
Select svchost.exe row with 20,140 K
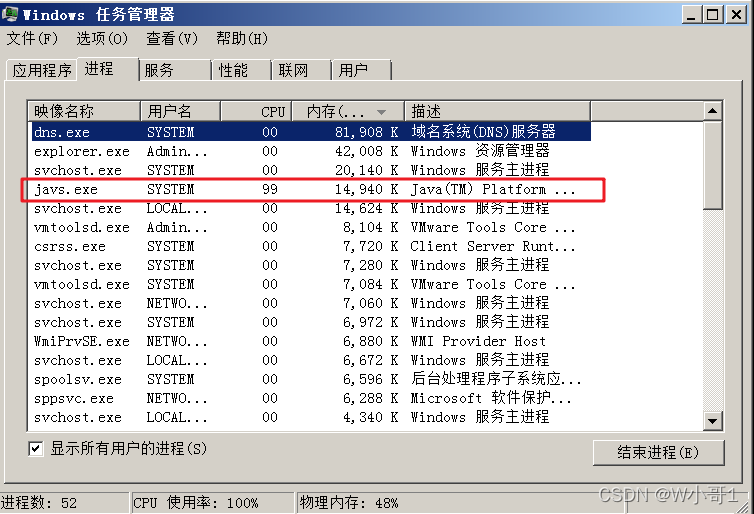pyautogui.click(x=311, y=170)
